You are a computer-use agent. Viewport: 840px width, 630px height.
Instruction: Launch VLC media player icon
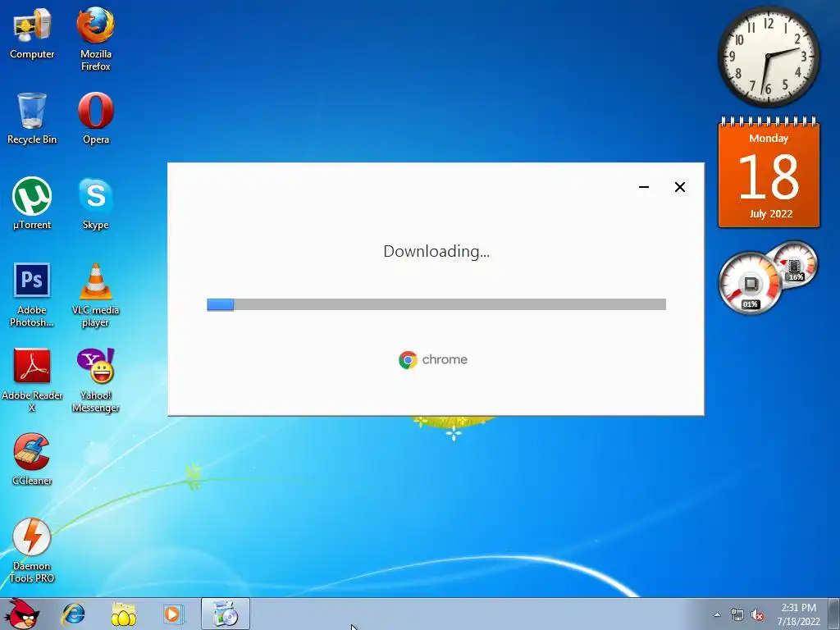point(95,294)
